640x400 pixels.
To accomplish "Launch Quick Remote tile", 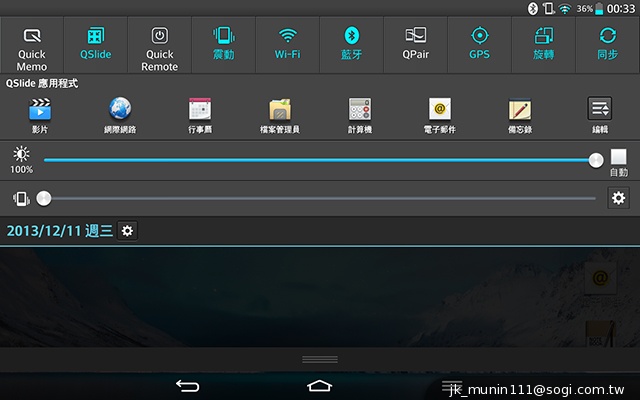I will pos(160,45).
